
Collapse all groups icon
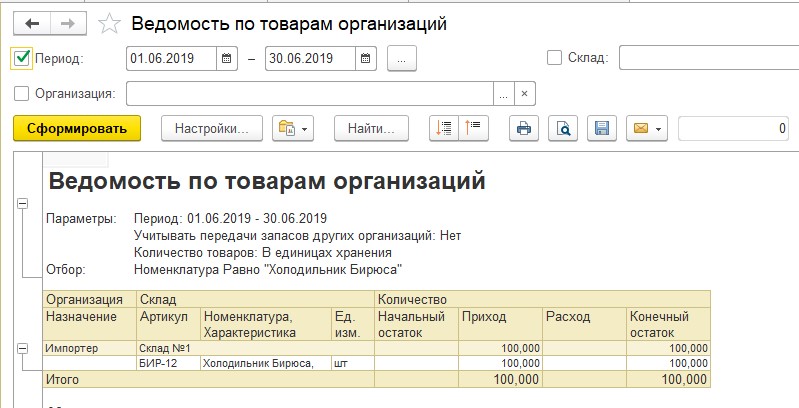click(473, 128)
